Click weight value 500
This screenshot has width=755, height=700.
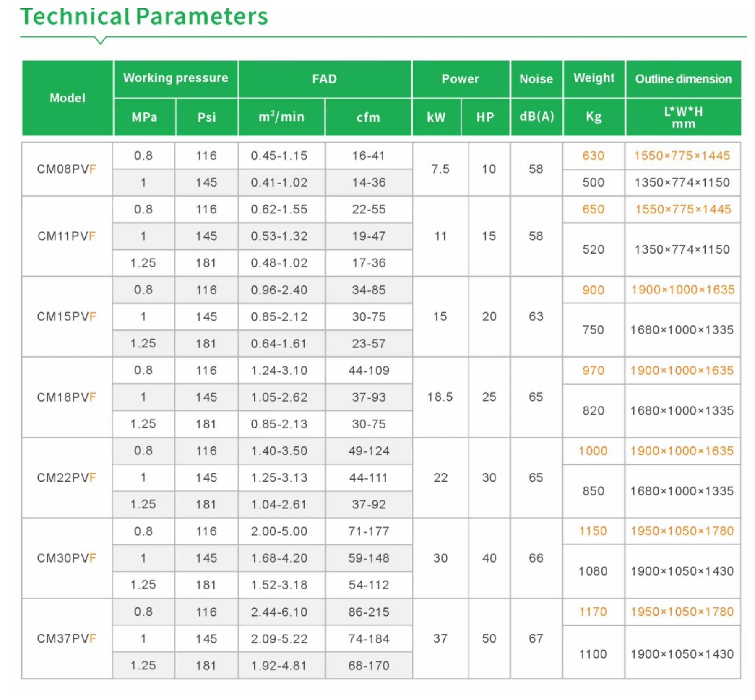(593, 183)
